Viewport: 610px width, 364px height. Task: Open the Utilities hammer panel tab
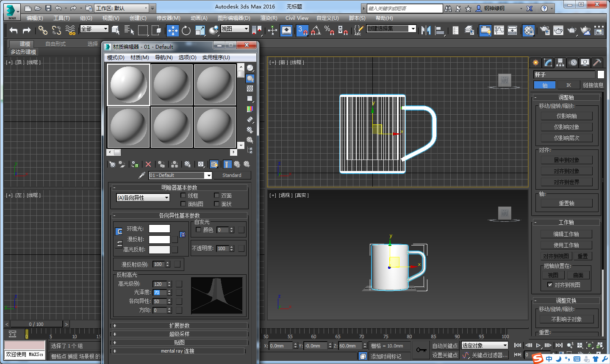click(597, 63)
